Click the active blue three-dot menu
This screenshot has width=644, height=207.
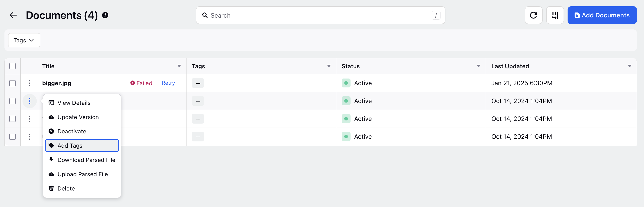click(x=29, y=101)
